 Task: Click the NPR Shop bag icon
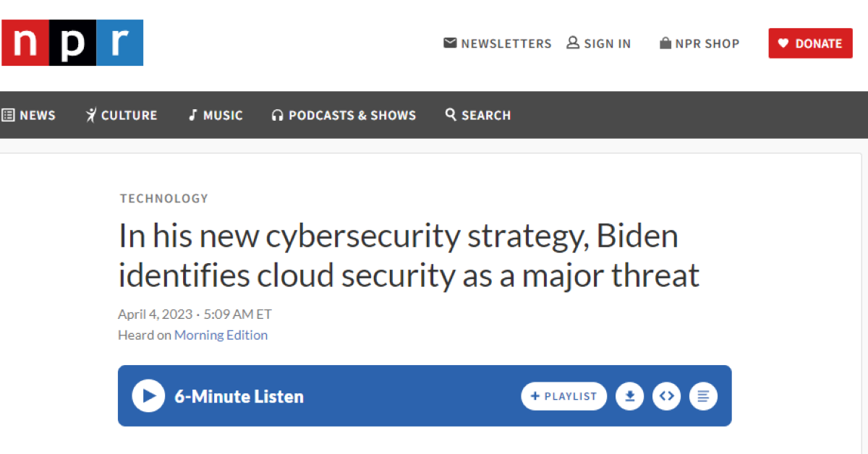[x=665, y=43]
